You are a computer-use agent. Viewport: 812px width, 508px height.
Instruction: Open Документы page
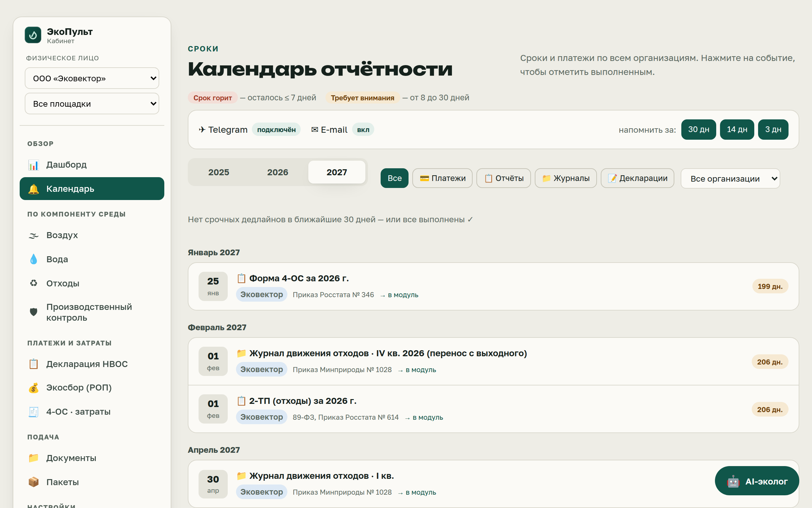92,458
